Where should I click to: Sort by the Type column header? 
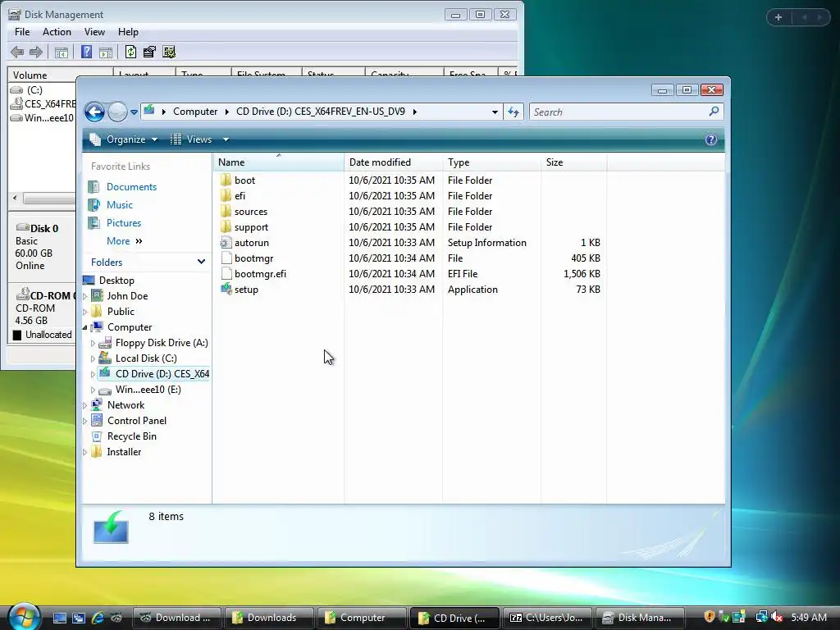pyautogui.click(x=491, y=162)
